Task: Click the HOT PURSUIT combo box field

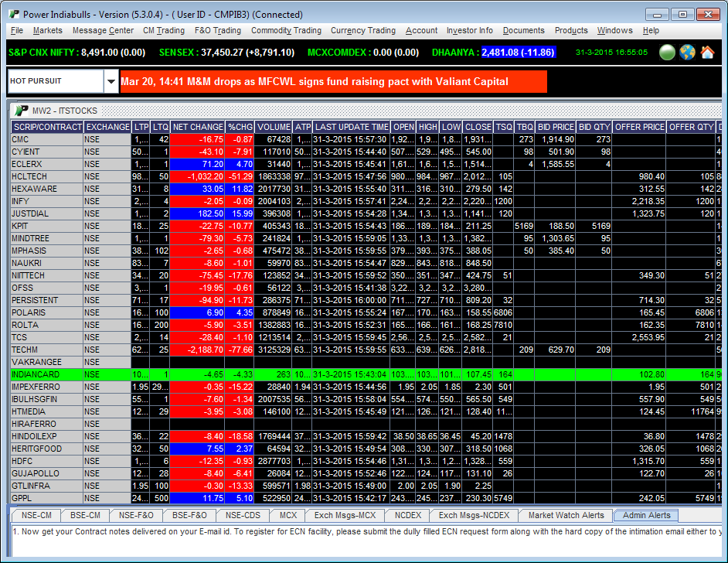Action: pos(54,81)
